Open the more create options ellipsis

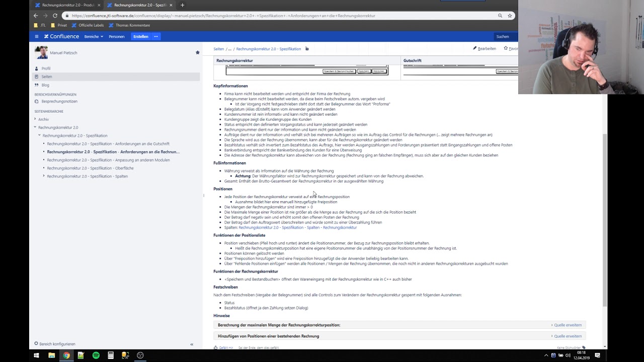pyautogui.click(x=156, y=36)
